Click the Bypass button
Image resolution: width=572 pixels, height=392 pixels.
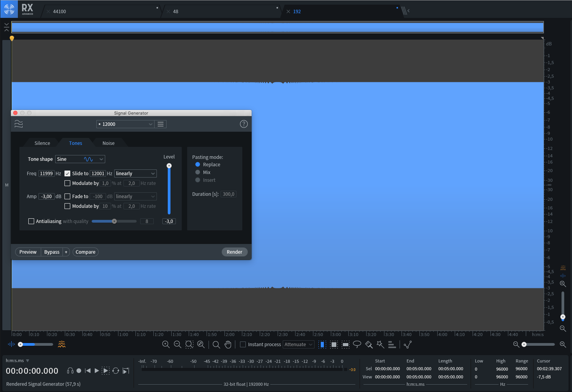pos(52,252)
